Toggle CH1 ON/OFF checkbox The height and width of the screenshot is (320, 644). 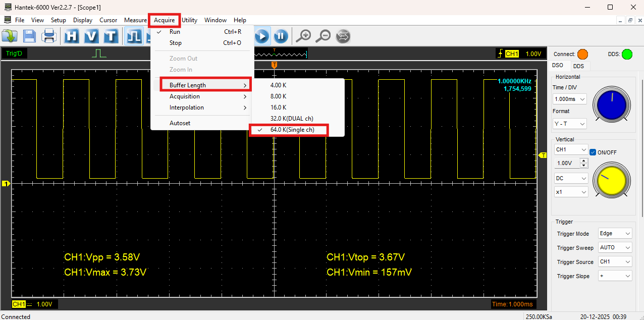coord(593,152)
